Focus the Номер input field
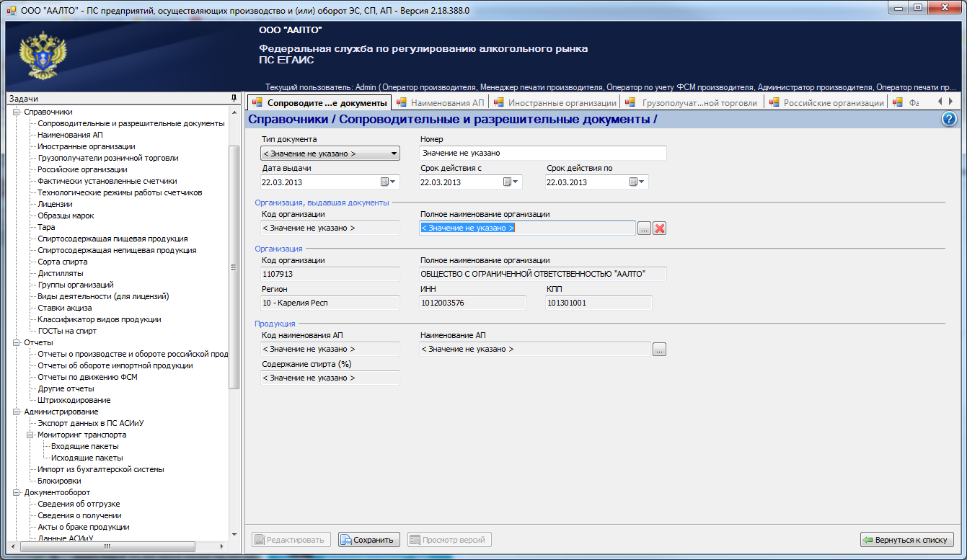 [x=542, y=153]
